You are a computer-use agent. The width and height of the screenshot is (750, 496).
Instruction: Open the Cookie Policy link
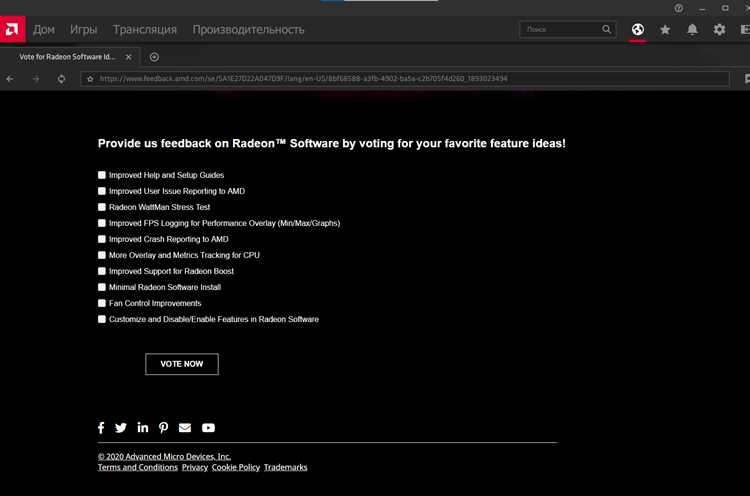pyautogui.click(x=236, y=467)
